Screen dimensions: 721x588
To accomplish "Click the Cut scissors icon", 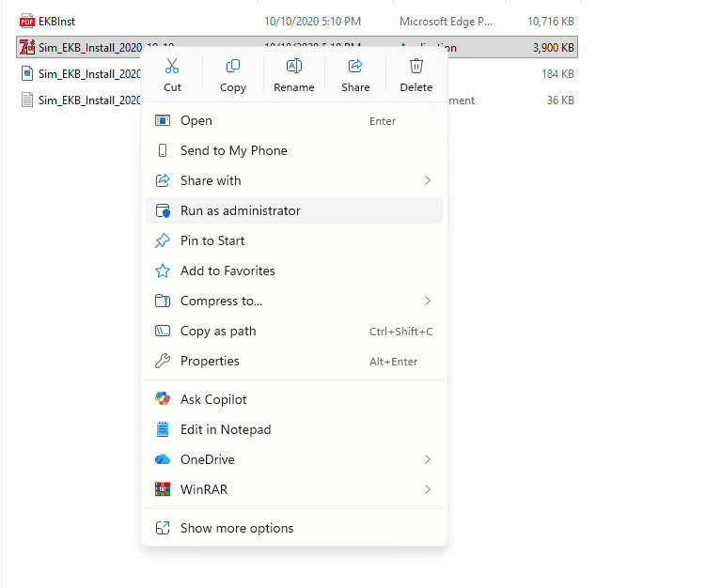I will [x=172, y=67].
